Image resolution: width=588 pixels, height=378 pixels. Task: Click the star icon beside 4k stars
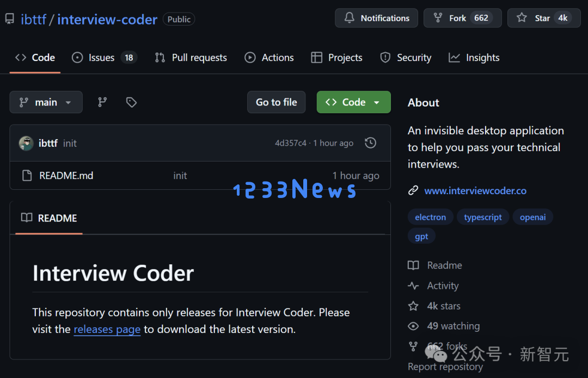click(x=413, y=306)
